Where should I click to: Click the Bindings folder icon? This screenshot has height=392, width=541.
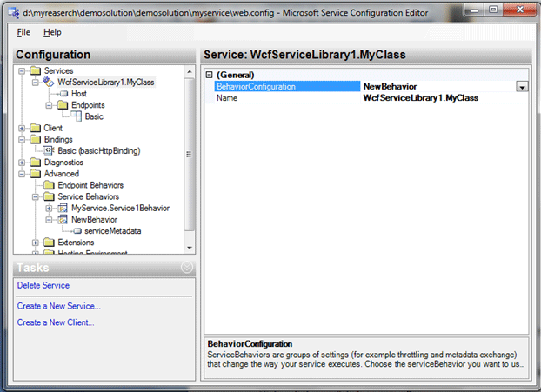pyautogui.click(x=35, y=139)
